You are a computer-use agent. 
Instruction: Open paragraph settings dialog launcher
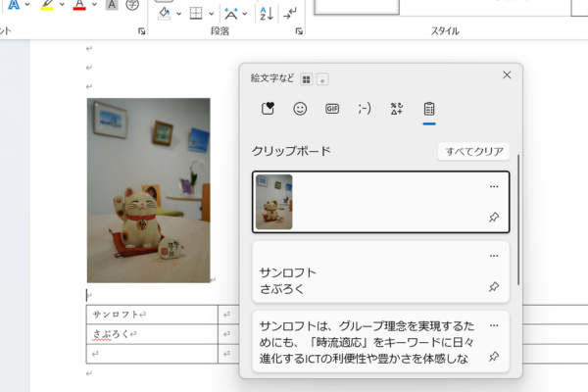coord(299,31)
